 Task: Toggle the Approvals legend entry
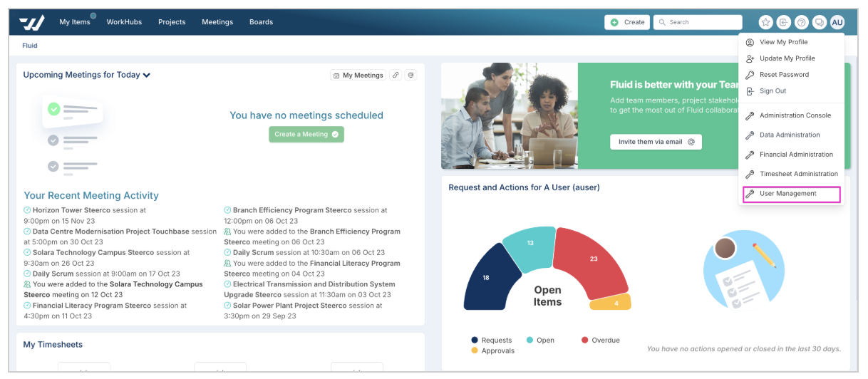[493, 351]
